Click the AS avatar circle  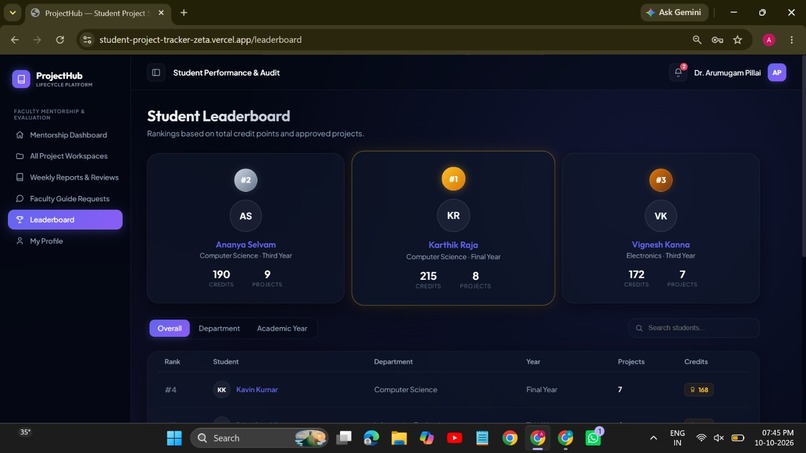point(246,216)
